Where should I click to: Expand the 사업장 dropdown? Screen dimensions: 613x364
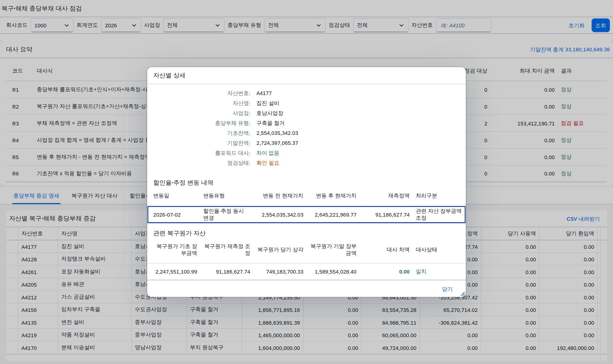[194, 25]
